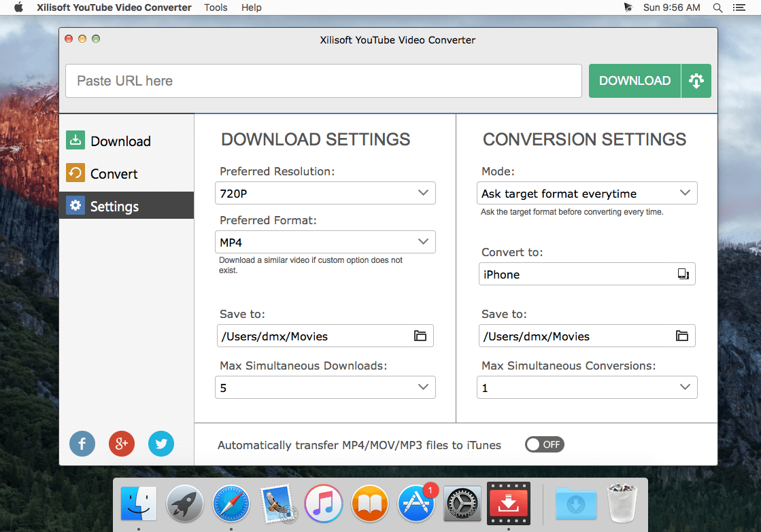Open device profile picker in Convert to field
Viewport: 761px width, 532px height.
tap(683, 274)
